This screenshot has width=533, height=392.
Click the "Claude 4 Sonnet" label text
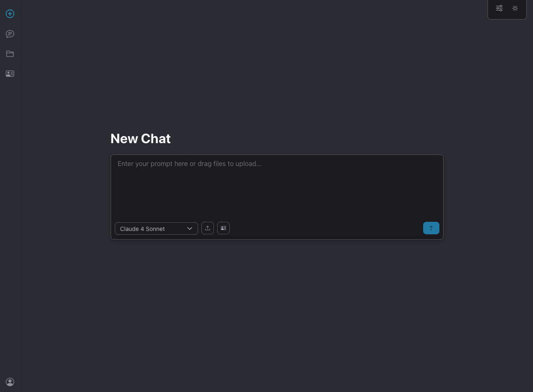(x=142, y=229)
